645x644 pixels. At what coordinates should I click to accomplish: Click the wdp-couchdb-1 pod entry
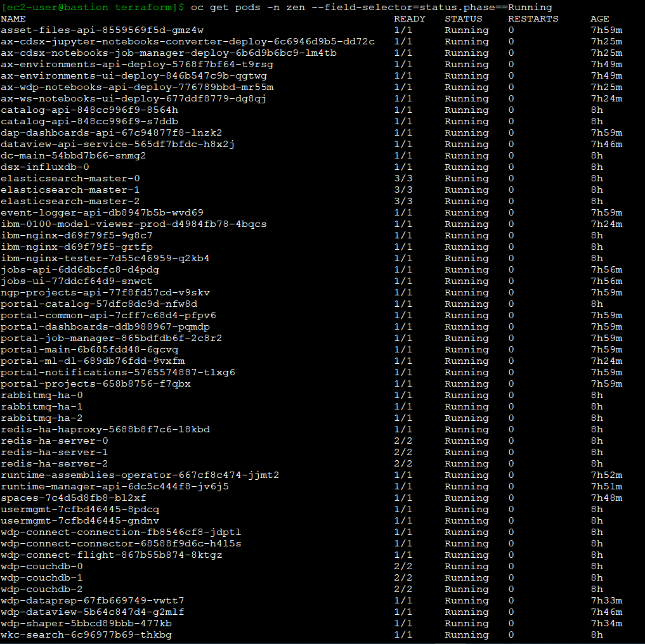[41, 577]
